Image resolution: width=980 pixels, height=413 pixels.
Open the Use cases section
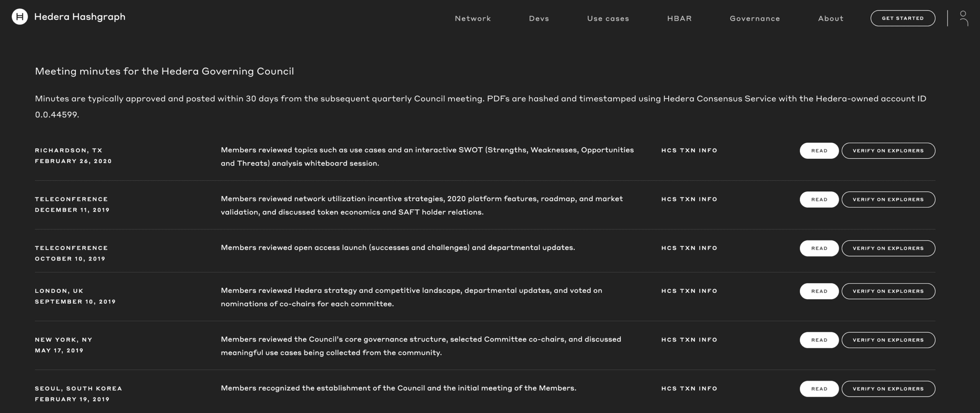[x=608, y=18]
